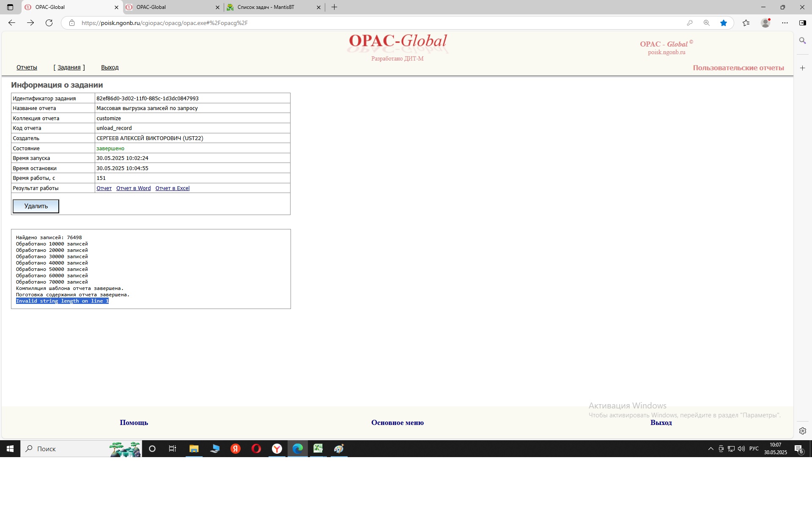This screenshot has width=812, height=524.
Task: Click Найдено записей: 76498 log line
Action: tap(49, 237)
